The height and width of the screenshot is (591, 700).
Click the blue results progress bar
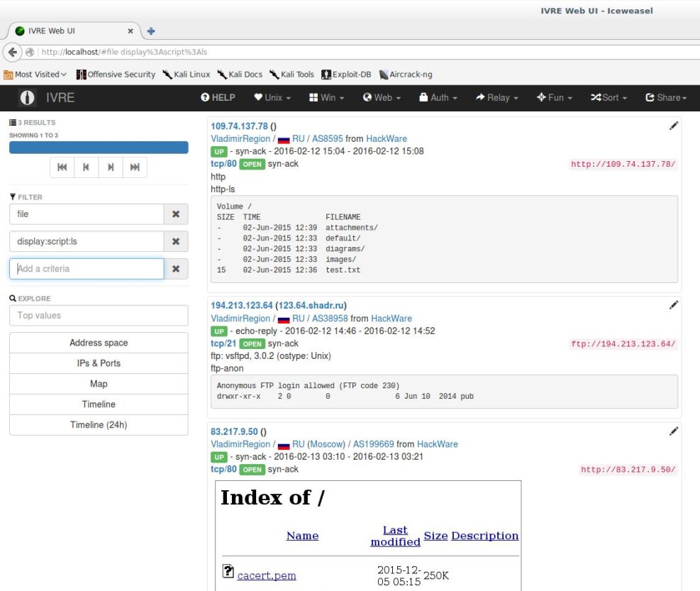[99, 148]
